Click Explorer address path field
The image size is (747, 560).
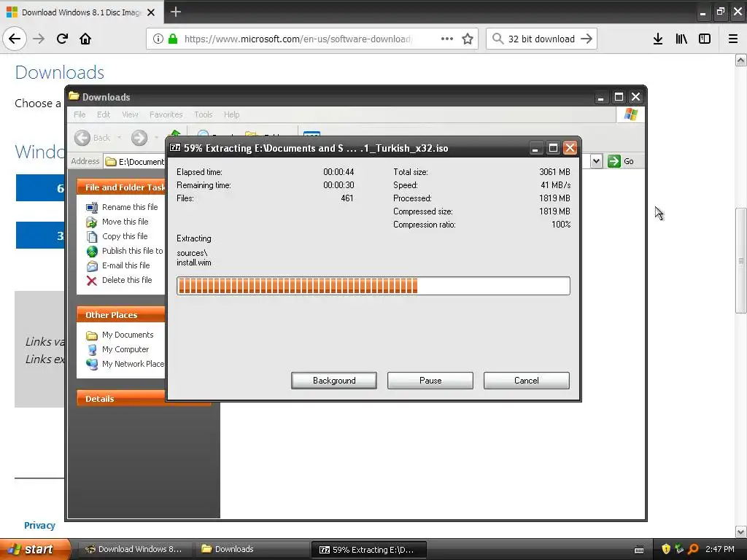click(135, 161)
